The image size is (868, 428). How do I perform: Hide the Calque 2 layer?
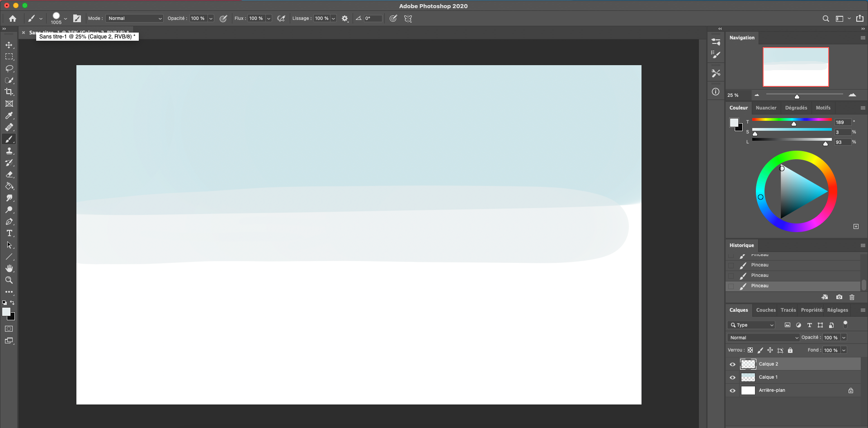pyautogui.click(x=732, y=364)
